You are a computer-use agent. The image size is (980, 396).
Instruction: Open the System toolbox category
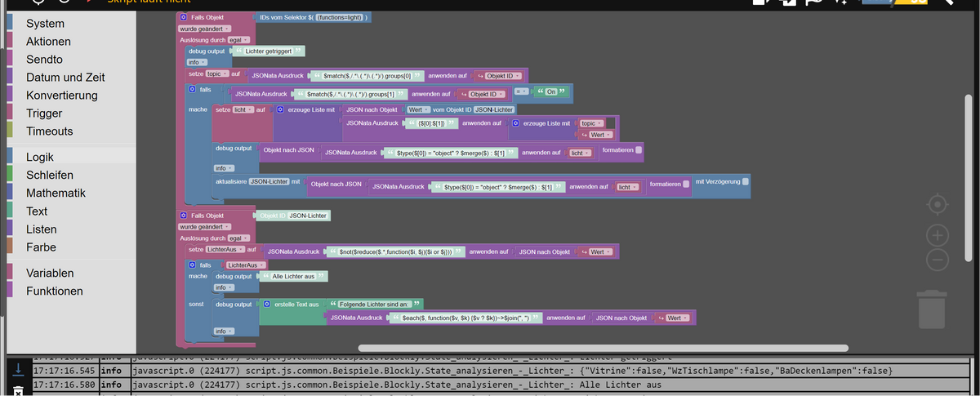(45, 24)
